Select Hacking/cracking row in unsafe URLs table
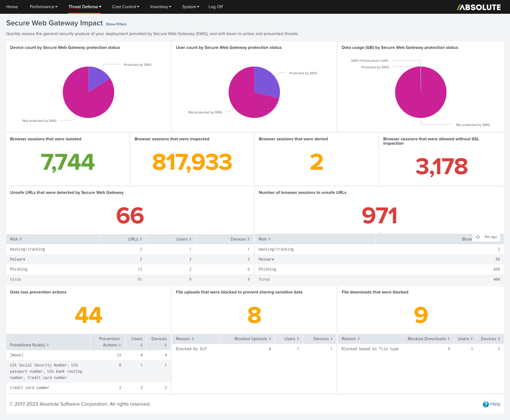Screen dimensions: 510x420 [x=130, y=249]
